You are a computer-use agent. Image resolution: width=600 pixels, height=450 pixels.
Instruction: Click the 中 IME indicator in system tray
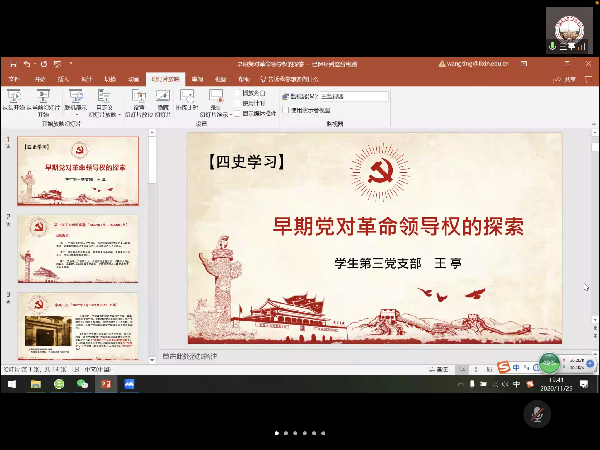point(516,384)
